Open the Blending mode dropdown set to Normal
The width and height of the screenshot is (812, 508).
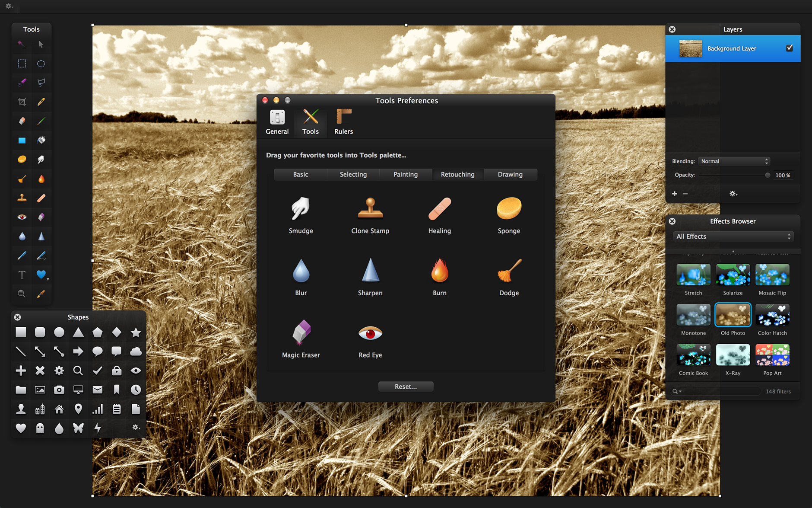734,161
